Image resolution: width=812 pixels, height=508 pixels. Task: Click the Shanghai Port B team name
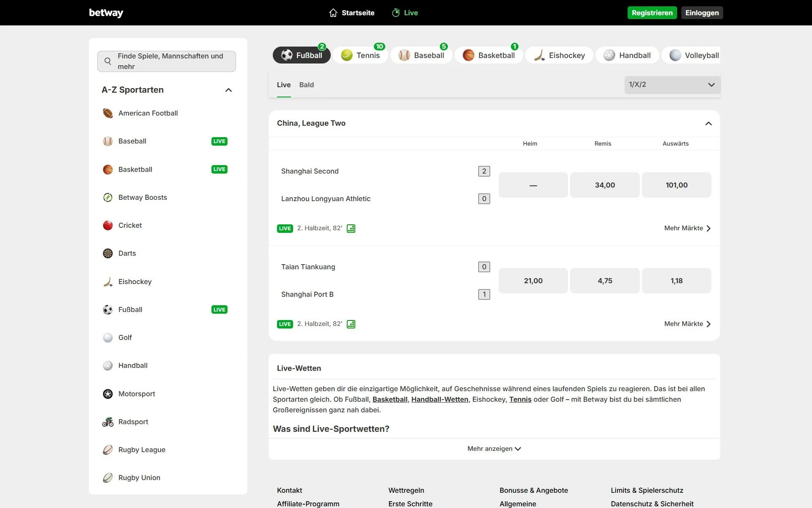coord(307,294)
